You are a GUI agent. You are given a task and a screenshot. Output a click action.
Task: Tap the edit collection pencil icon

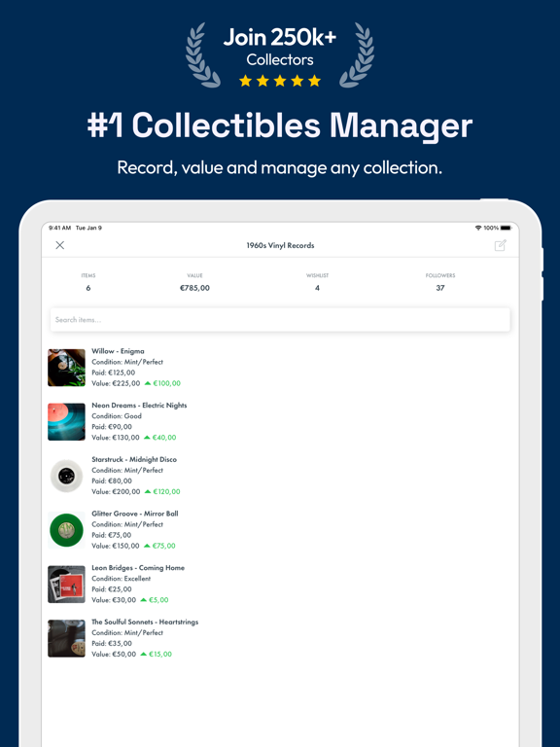(x=500, y=245)
